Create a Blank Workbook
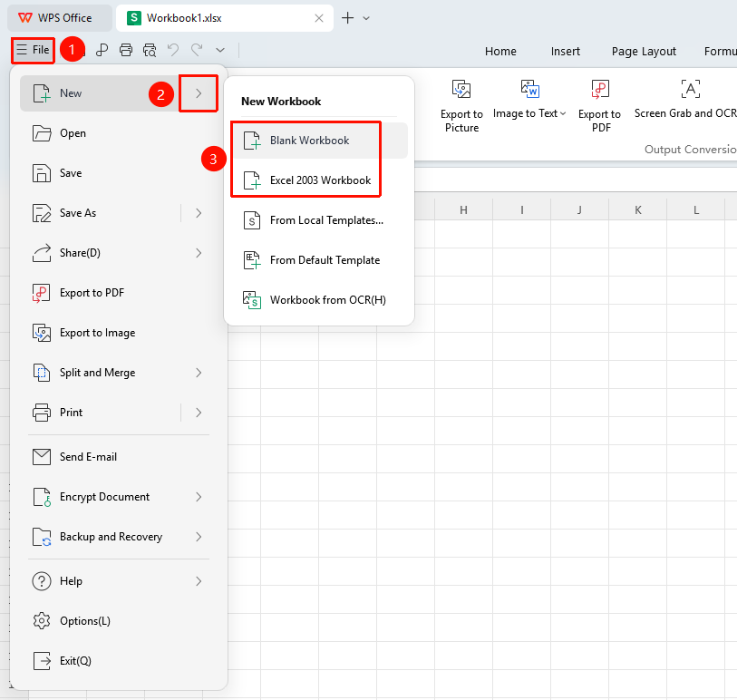The height and width of the screenshot is (700, 737). point(320,141)
